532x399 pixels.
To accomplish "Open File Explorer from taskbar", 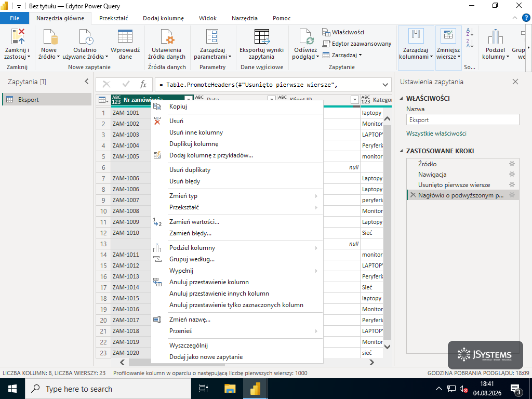I will tap(230, 389).
